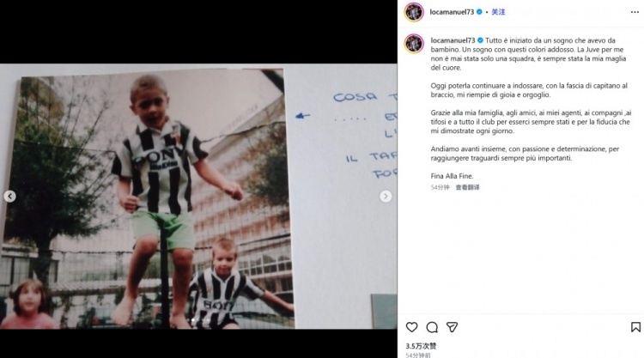View the 3.5万次赞 likes list

click(x=422, y=345)
